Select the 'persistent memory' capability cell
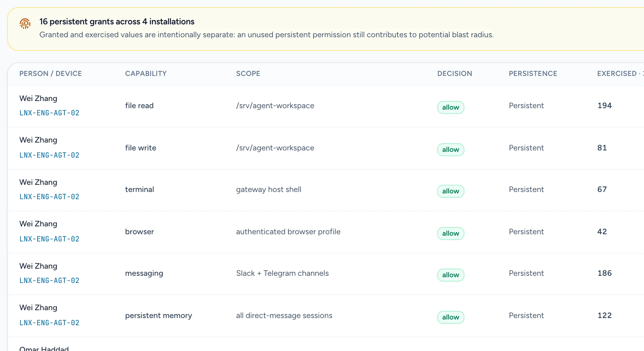Viewport: 644px width, 351px height. (158, 316)
